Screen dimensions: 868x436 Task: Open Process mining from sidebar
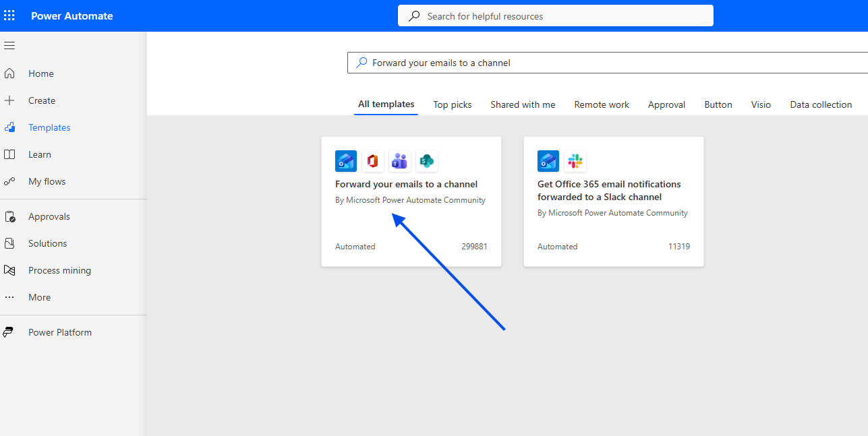point(59,270)
